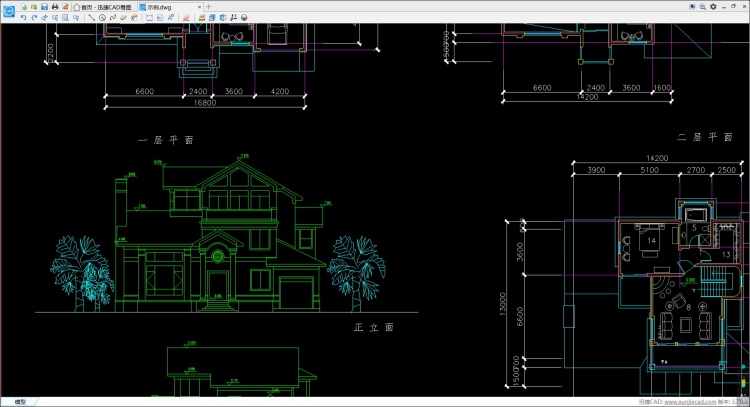Click the 16800 total dimension text
This screenshot has height=407, width=750.
pyautogui.click(x=205, y=103)
